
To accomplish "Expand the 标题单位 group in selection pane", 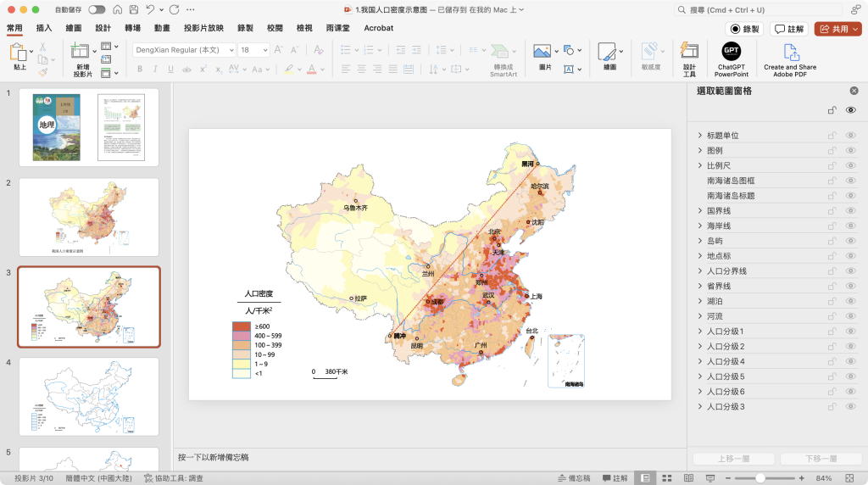I will pyautogui.click(x=699, y=136).
